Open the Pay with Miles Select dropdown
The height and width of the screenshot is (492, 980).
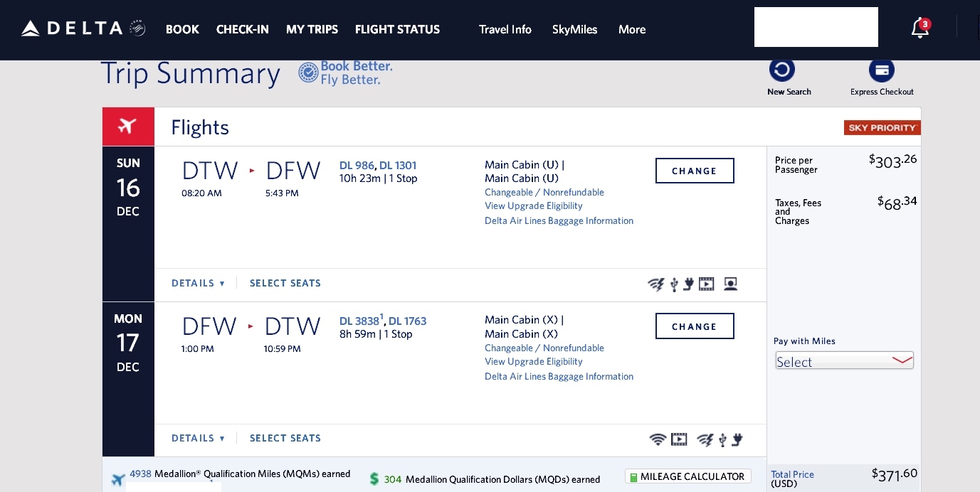844,360
